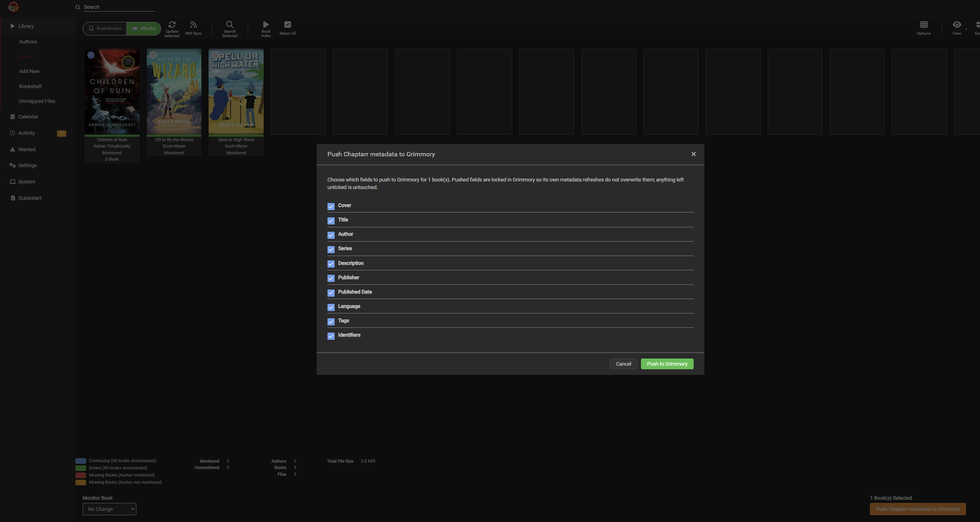Click the Push to Grimmory button
The height and width of the screenshot is (522, 980).
667,364
